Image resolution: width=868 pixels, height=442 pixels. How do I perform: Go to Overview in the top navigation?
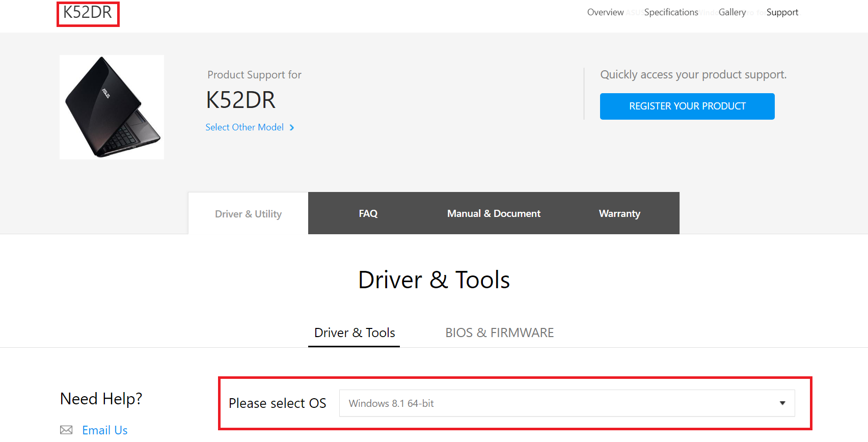(x=605, y=12)
